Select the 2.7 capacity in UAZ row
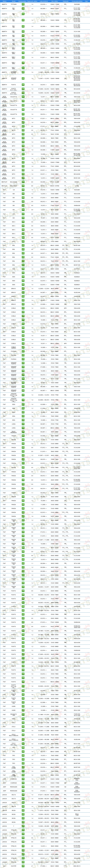The image size is (90, 868). 32,866
